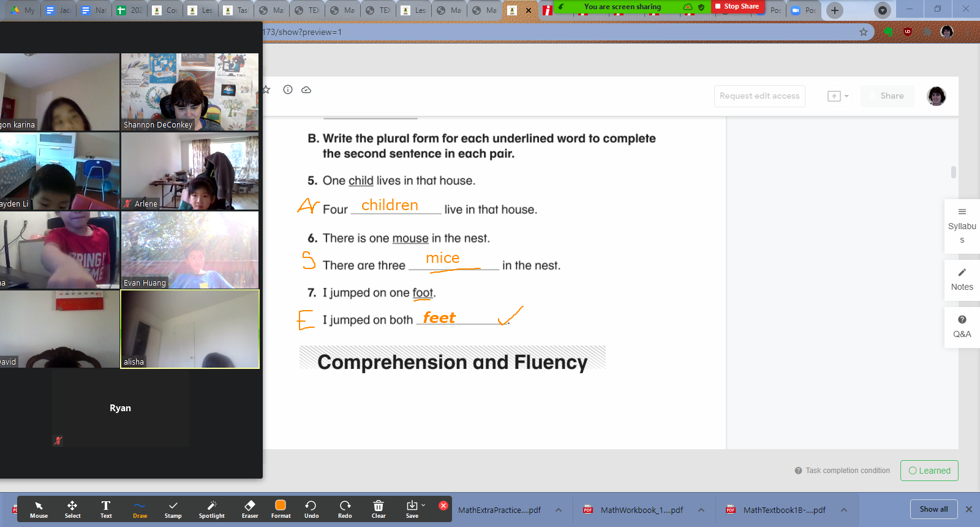Close the downloads bar
Image resolution: width=980 pixels, height=527 pixels.
pos(969,509)
